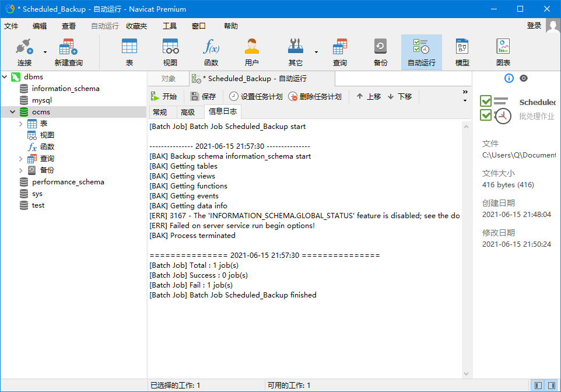Click the 表 table toolbar icon
561x392 pixels.
pyautogui.click(x=129, y=52)
